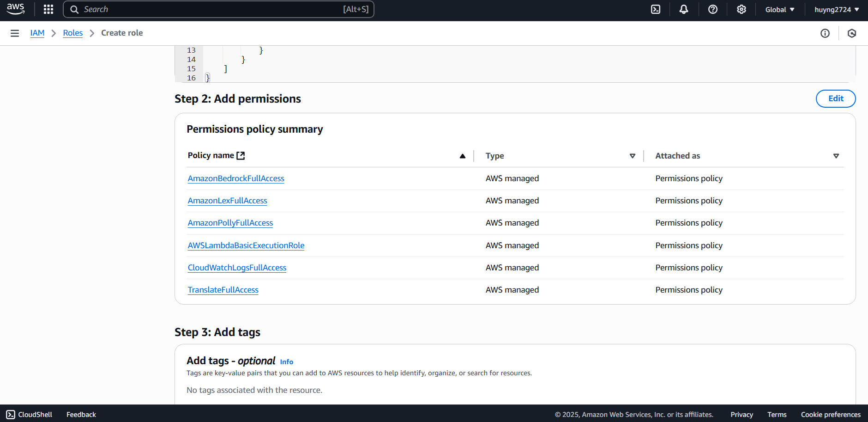868x422 pixels.
Task: Open the info panel icon
Action: point(825,33)
